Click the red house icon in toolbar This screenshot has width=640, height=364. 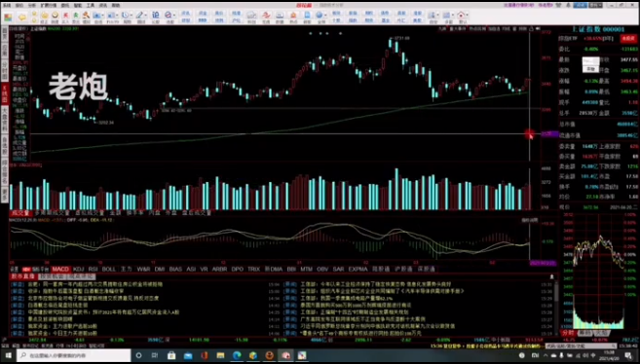[461, 16]
